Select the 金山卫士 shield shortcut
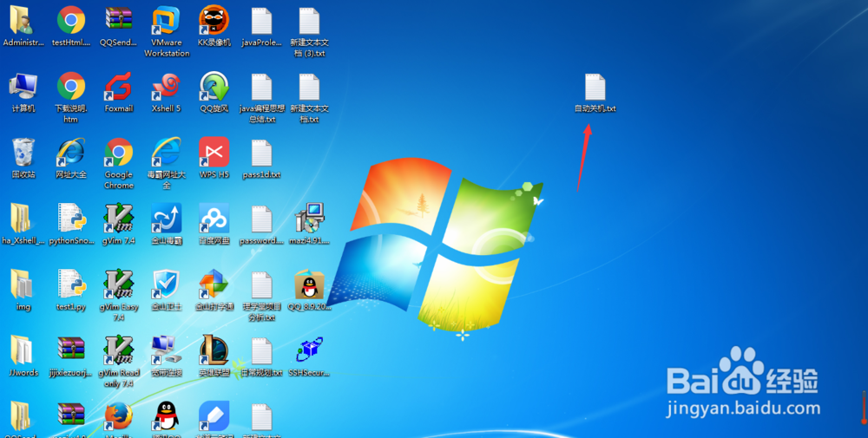This screenshot has height=438, width=868. pos(167,291)
